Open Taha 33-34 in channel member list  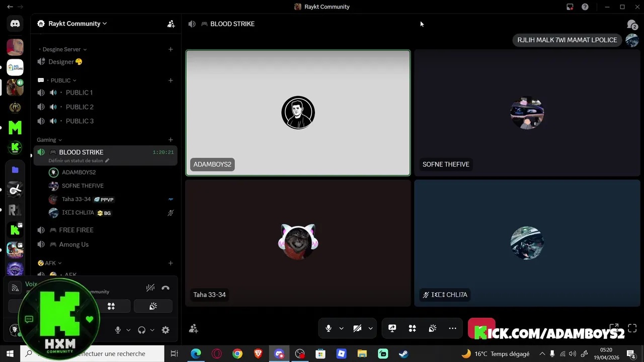pyautogui.click(x=112, y=199)
